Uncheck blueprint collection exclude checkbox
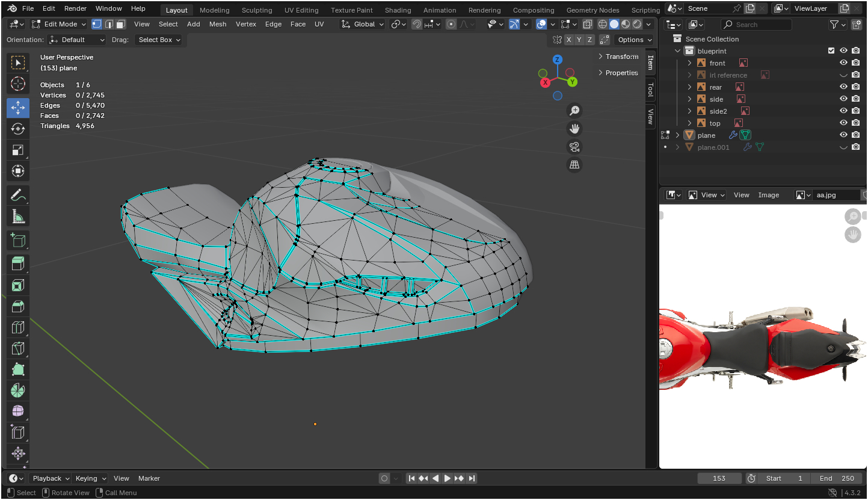The height and width of the screenshot is (500, 868). pyautogui.click(x=831, y=51)
